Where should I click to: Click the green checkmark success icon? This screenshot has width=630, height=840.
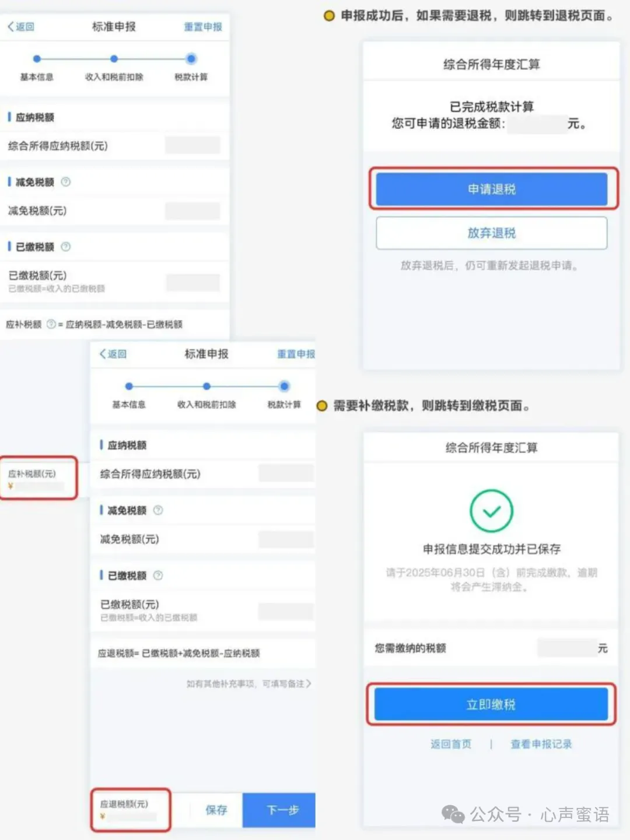click(x=492, y=511)
